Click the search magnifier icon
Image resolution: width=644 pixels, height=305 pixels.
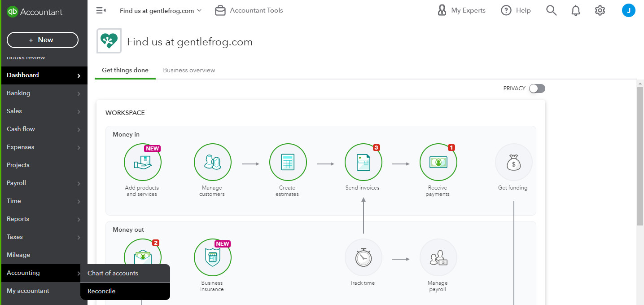551,10
